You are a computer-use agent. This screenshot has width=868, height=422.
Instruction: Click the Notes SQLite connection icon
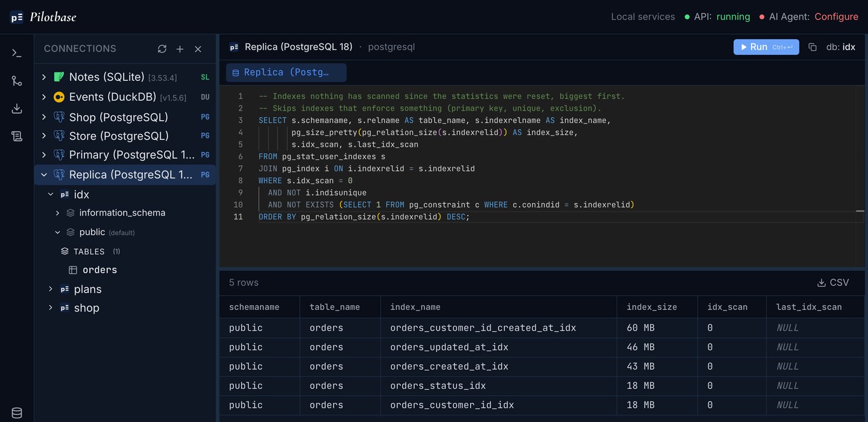click(x=59, y=77)
